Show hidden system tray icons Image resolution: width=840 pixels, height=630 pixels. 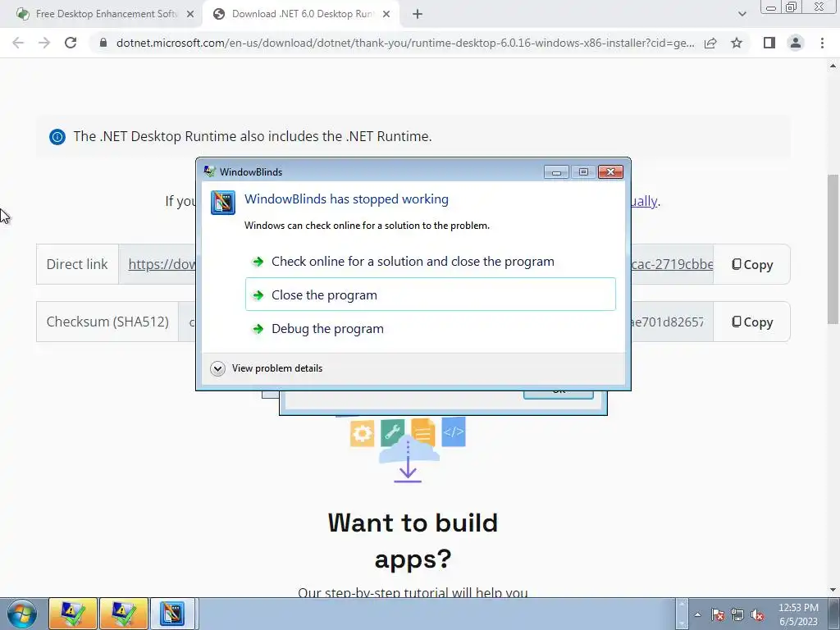tap(697, 614)
